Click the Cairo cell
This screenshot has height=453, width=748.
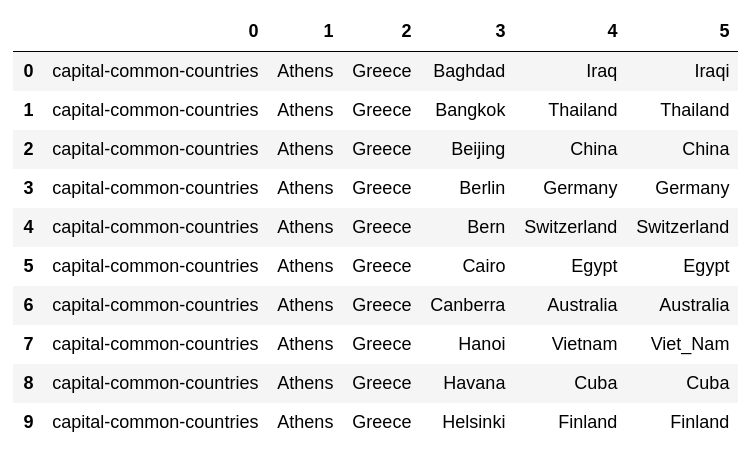tap(484, 266)
